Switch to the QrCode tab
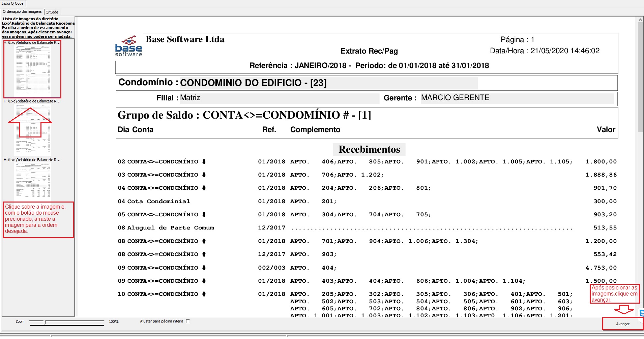 point(52,12)
